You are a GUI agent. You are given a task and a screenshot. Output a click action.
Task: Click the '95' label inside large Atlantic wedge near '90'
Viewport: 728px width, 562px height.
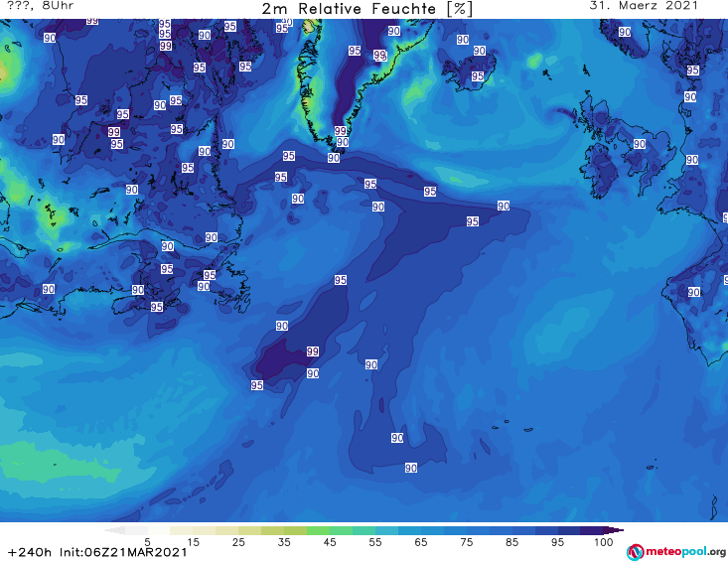473,221
